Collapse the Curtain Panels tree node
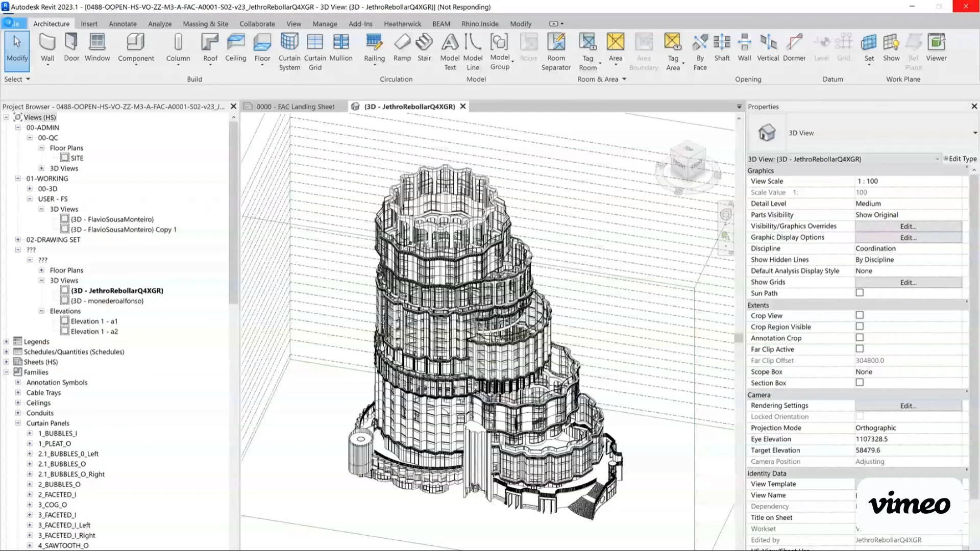Viewport: 980px width, 551px height. [18, 423]
